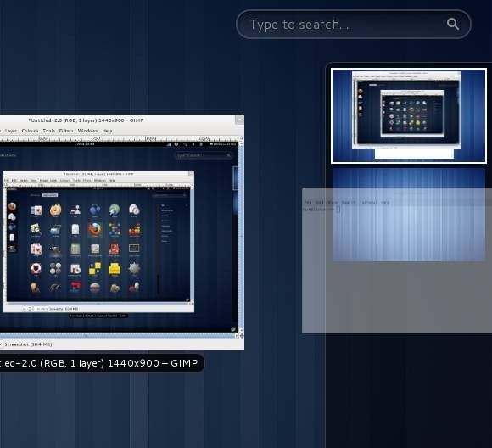Viewport: 492px width, 448px height.
Task: Focus the 'Type to search...' field
Action: point(354,25)
